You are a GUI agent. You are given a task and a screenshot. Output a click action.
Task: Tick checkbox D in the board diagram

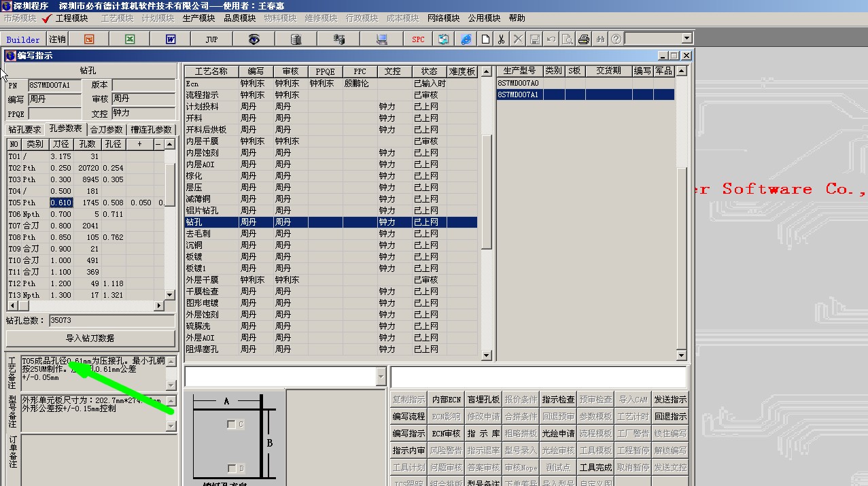coord(231,468)
